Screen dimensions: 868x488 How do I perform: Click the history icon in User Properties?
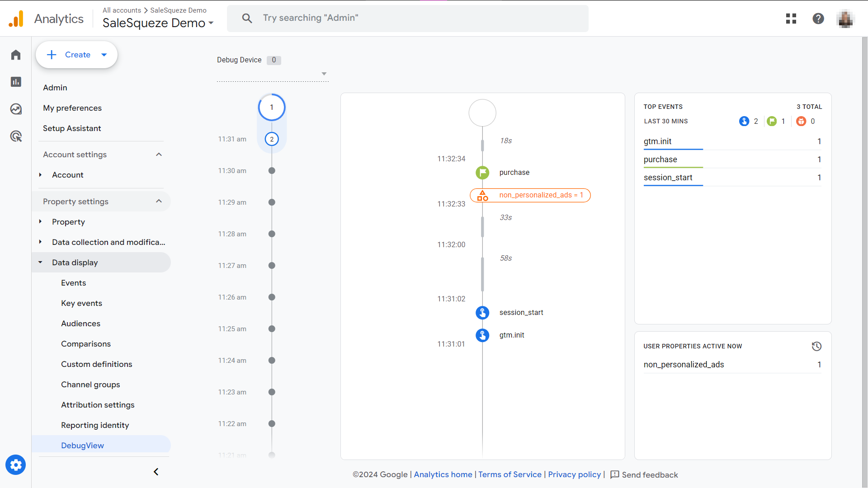[x=816, y=347]
